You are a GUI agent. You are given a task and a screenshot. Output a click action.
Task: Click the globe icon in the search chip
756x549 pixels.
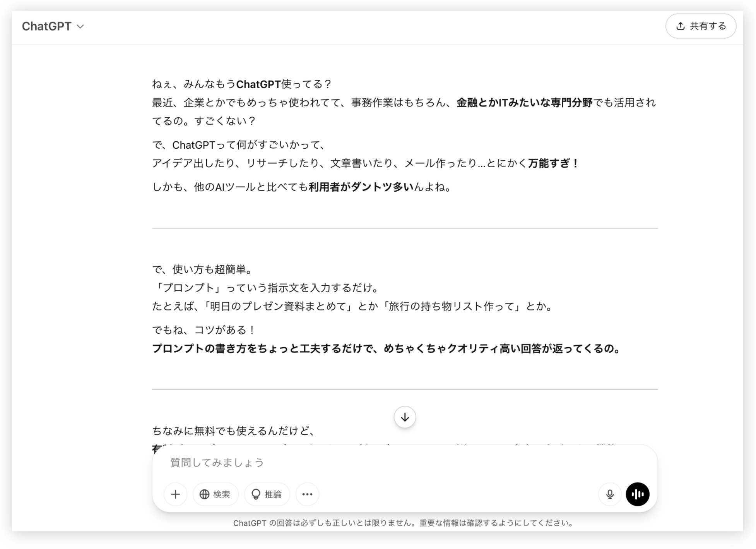[204, 494]
